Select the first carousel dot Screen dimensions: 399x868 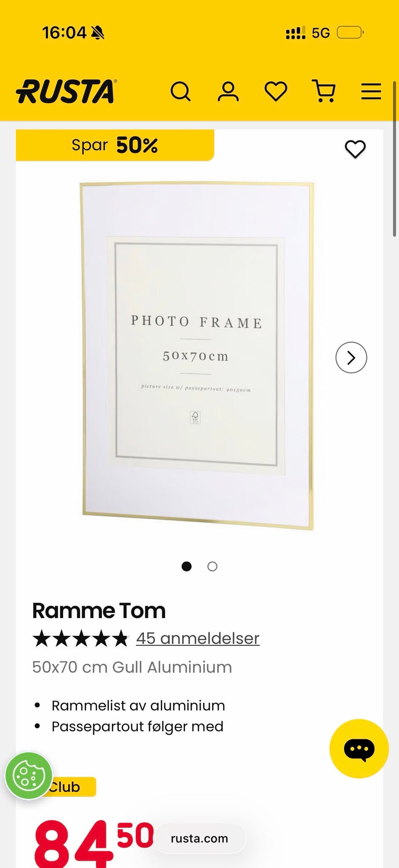187,566
